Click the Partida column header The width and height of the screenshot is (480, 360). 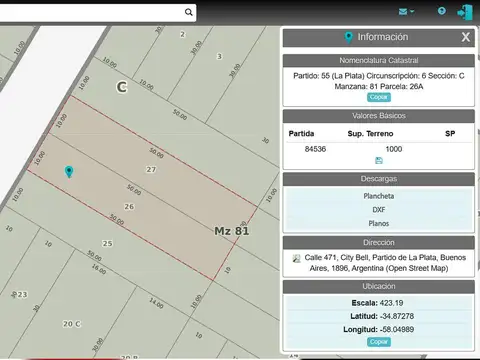tap(301, 134)
